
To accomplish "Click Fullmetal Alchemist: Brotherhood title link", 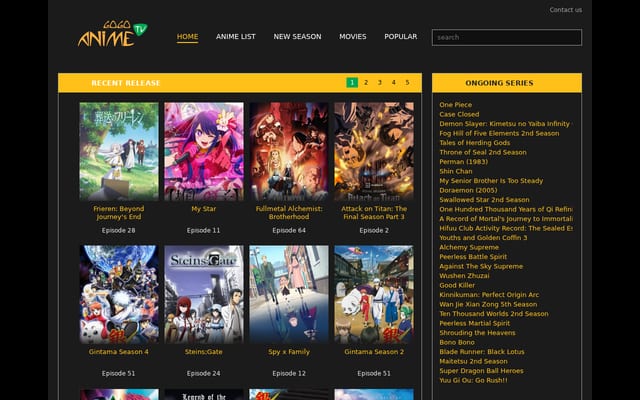I will pyautogui.click(x=289, y=213).
